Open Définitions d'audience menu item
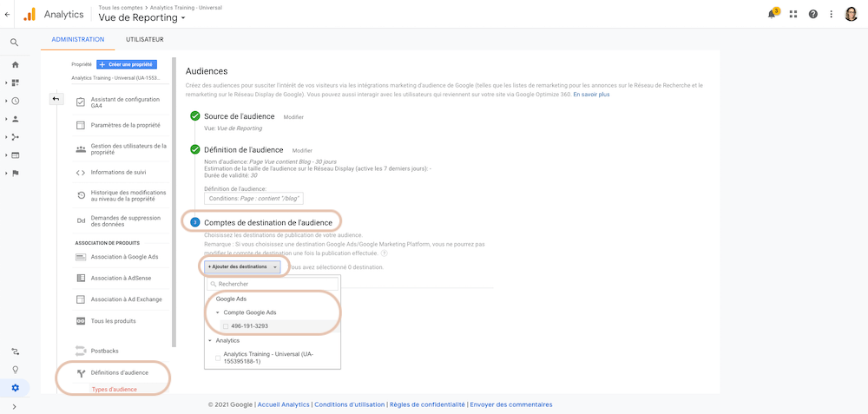Viewport: 868px width, 414px height. tap(120, 372)
